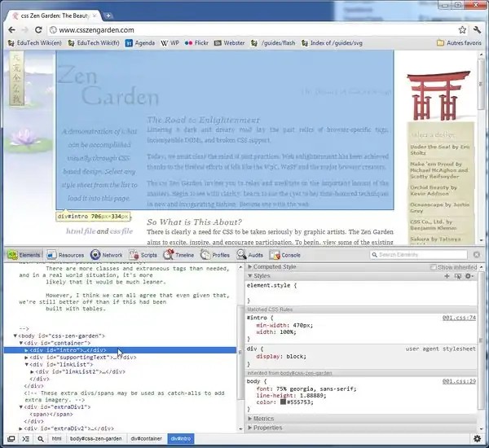Switch to the Scripts panel
The image size is (489, 448).
point(143,255)
